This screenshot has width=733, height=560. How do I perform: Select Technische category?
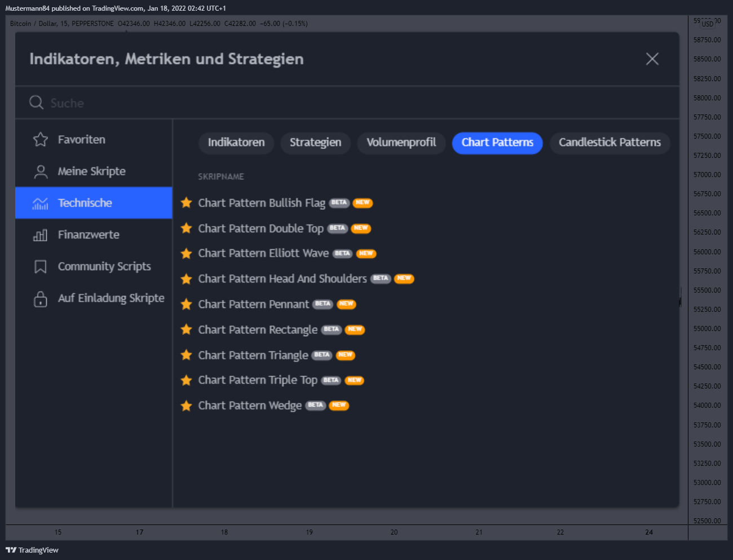94,202
